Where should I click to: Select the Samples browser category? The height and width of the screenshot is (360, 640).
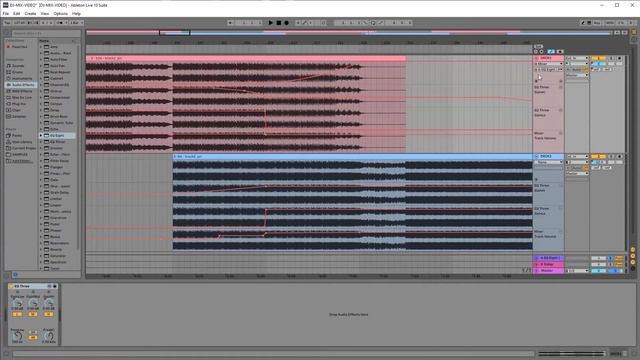pyautogui.click(x=19, y=117)
